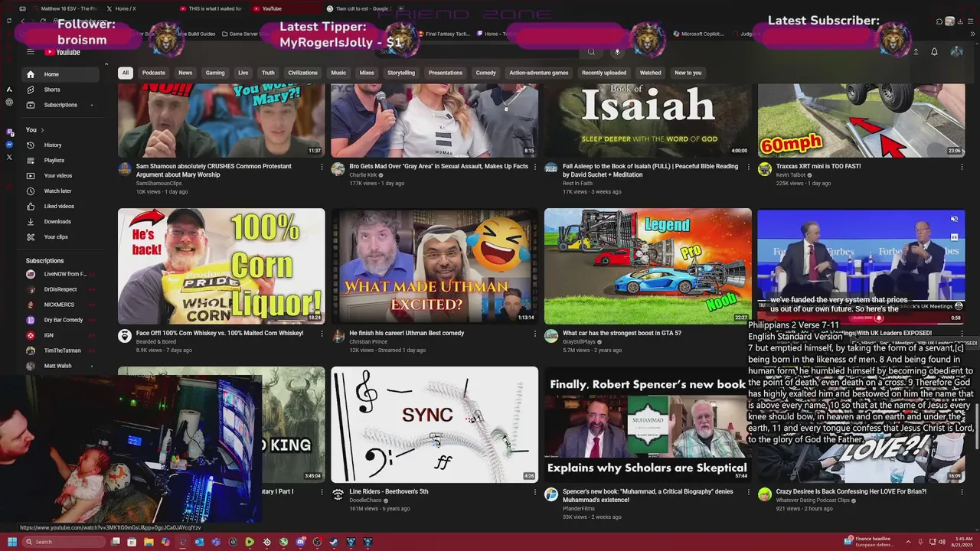Open options menu for Traxxas XRT video
The image size is (980, 551).
pyautogui.click(x=962, y=167)
